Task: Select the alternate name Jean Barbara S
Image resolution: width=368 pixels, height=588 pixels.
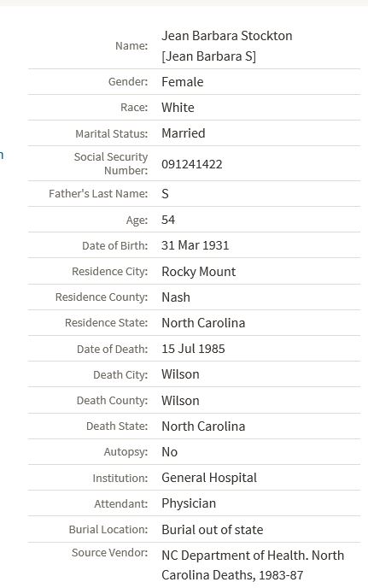Action: tap(208, 56)
